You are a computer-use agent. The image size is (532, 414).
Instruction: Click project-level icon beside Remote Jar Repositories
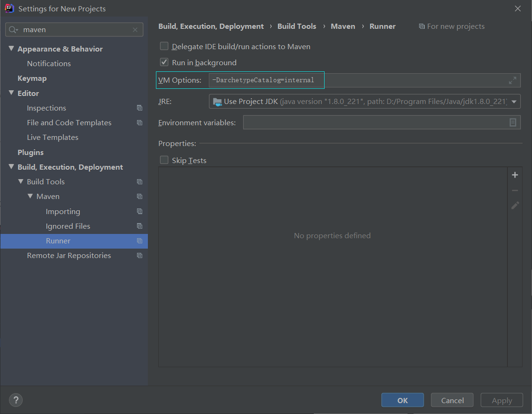click(139, 256)
